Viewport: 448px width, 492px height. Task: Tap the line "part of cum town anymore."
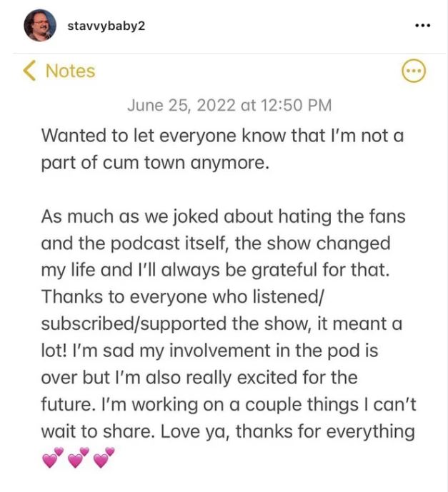point(155,163)
